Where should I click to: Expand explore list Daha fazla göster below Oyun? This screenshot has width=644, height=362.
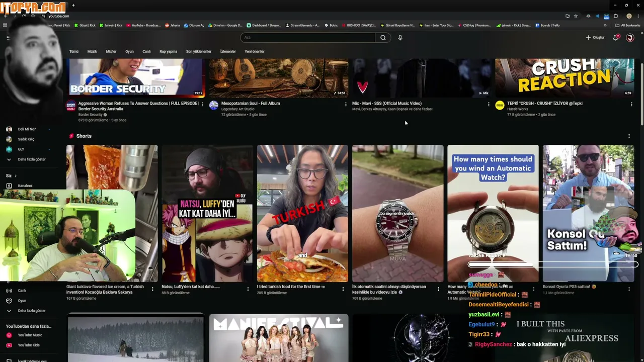[27, 311]
